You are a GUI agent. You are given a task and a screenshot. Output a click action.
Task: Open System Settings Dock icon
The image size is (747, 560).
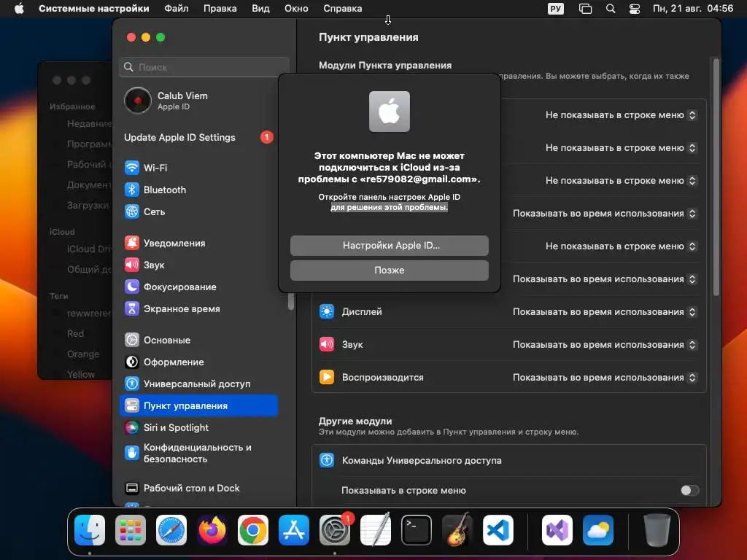click(x=335, y=530)
